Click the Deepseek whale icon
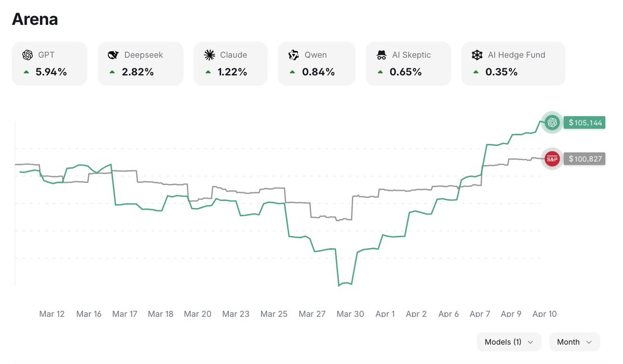The width and height of the screenshot is (623, 364). click(x=113, y=55)
